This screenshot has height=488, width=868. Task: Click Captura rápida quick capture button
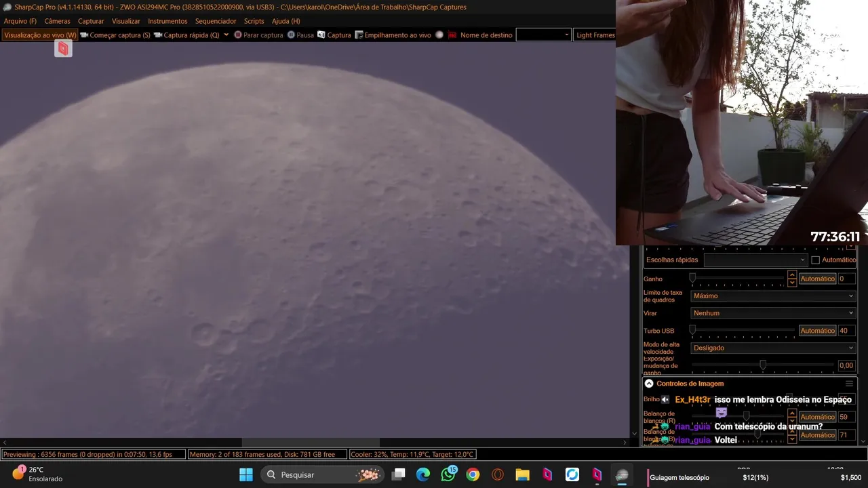(x=186, y=35)
